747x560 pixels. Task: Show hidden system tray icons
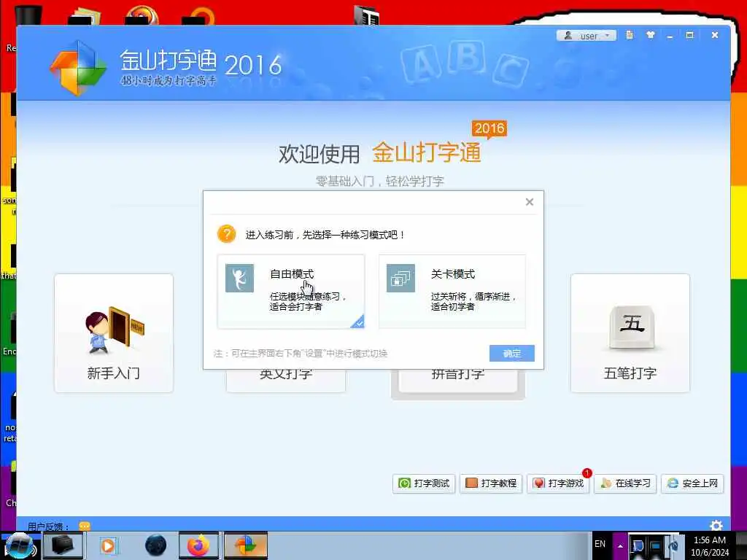[620, 545]
